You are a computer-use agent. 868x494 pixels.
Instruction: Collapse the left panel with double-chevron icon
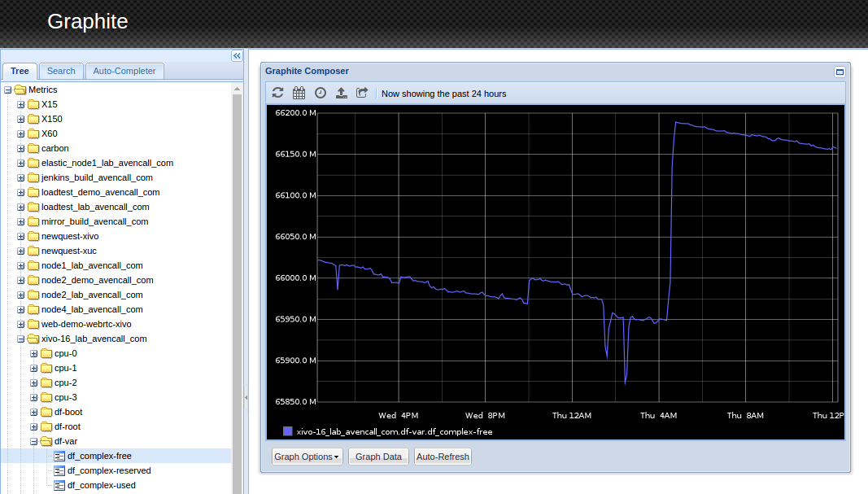click(237, 56)
